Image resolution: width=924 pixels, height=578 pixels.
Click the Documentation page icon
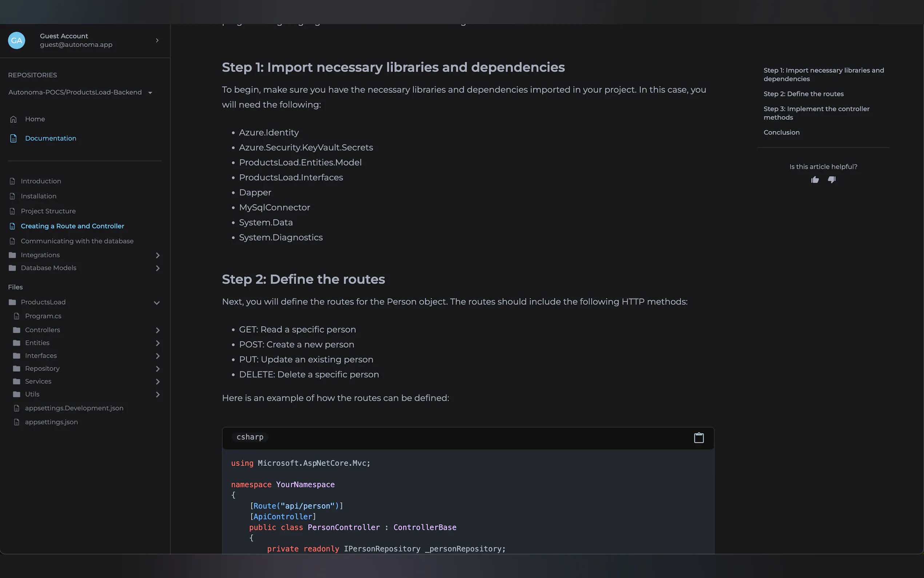pos(13,138)
